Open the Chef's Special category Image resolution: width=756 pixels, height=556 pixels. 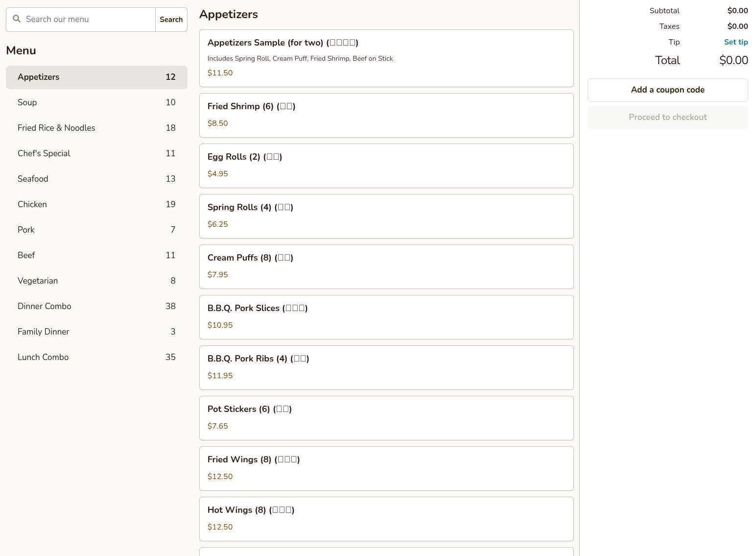pyautogui.click(x=96, y=154)
